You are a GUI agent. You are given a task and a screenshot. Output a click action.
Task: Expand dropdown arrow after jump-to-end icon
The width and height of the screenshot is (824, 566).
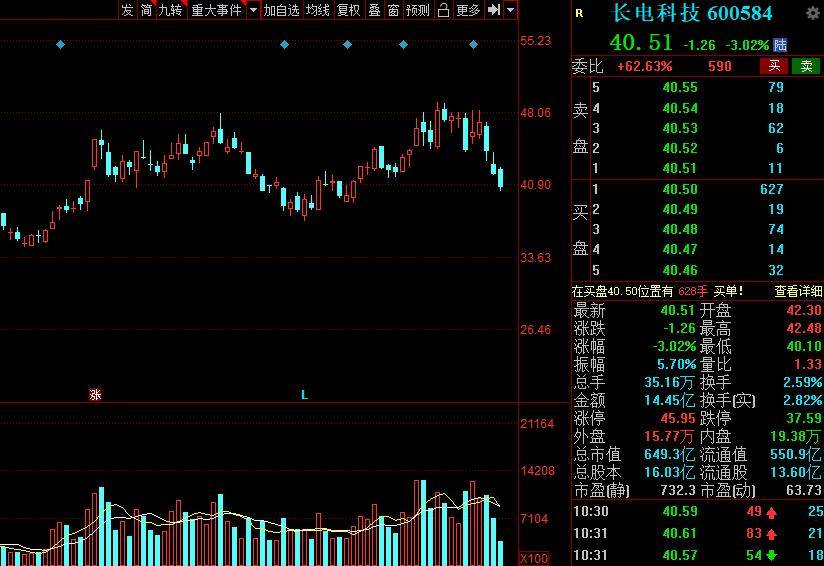511,10
